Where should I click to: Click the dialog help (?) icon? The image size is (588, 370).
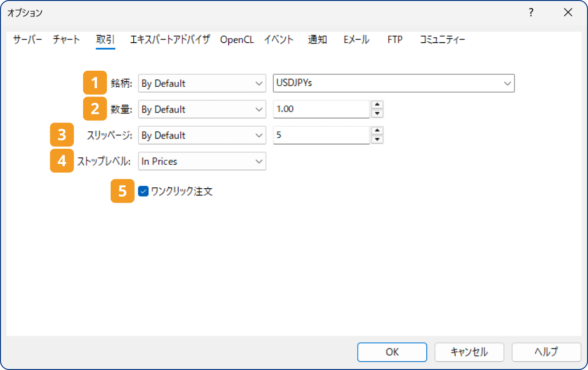[x=531, y=13]
